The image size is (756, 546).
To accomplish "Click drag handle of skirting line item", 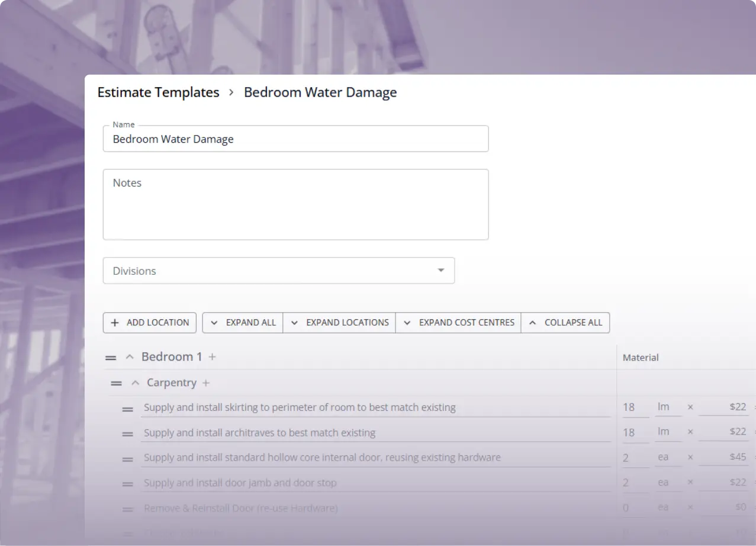I will click(x=127, y=409).
